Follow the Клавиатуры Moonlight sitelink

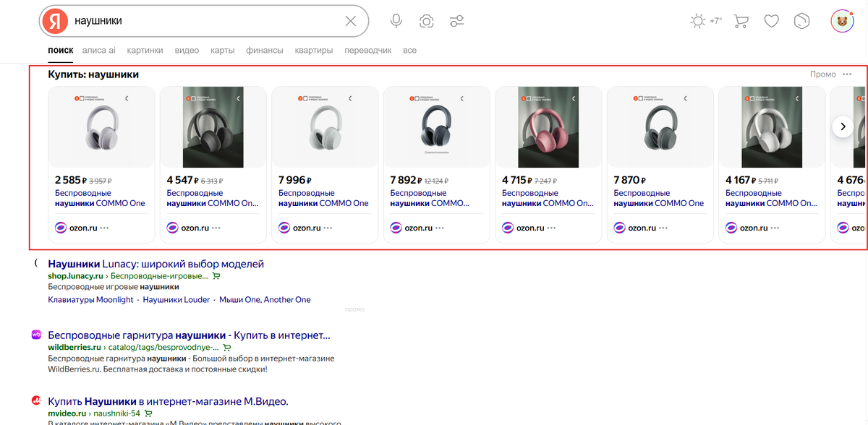[90, 299]
